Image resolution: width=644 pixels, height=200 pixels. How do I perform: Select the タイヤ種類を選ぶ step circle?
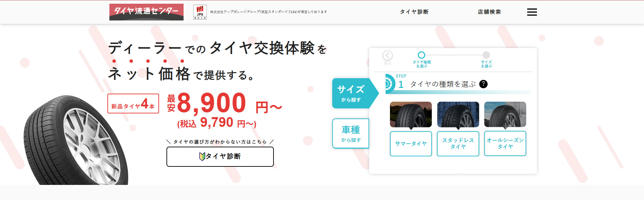pos(422,55)
